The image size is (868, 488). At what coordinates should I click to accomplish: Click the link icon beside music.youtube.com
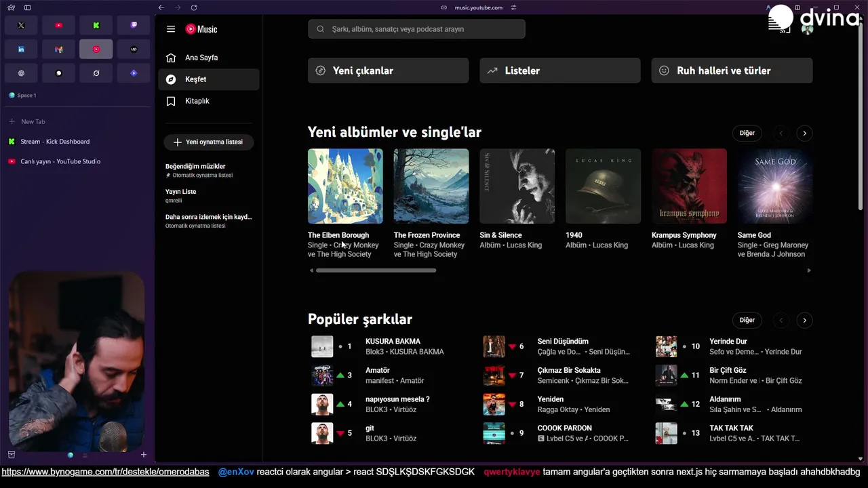tap(444, 7)
